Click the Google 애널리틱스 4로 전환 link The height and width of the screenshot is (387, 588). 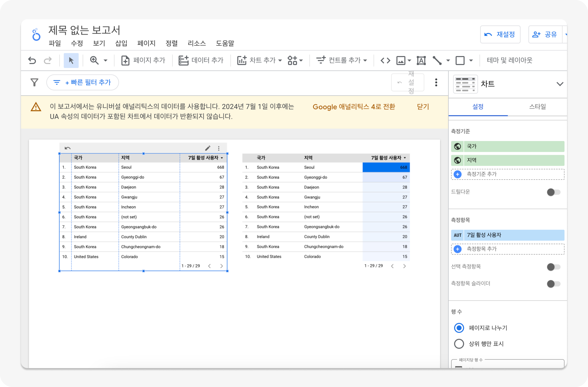click(x=354, y=107)
